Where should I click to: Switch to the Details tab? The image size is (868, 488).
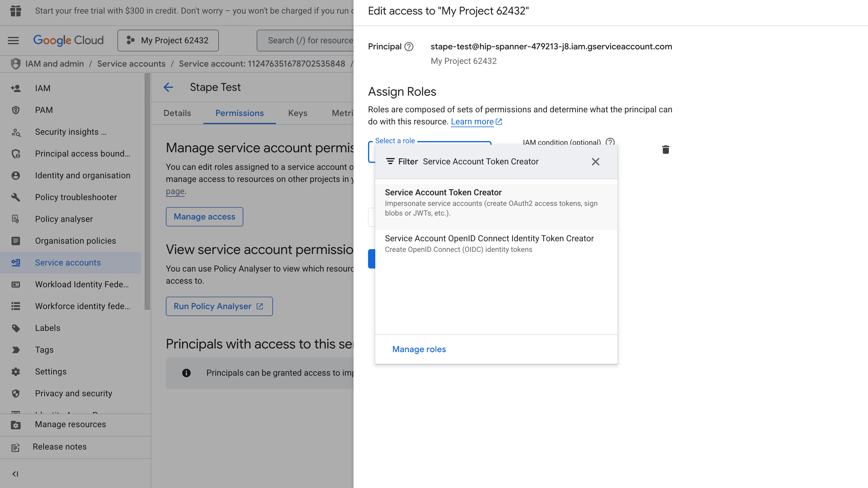tap(177, 113)
